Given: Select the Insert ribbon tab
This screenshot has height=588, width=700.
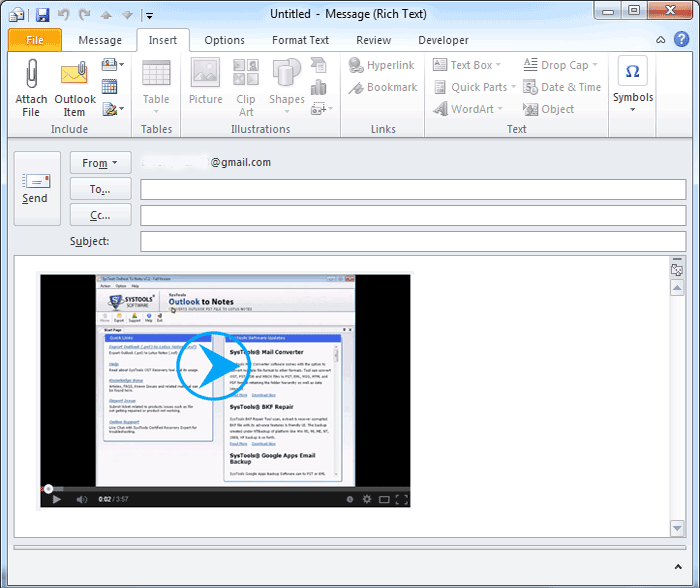Looking at the screenshot, I should [x=163, y=40].
